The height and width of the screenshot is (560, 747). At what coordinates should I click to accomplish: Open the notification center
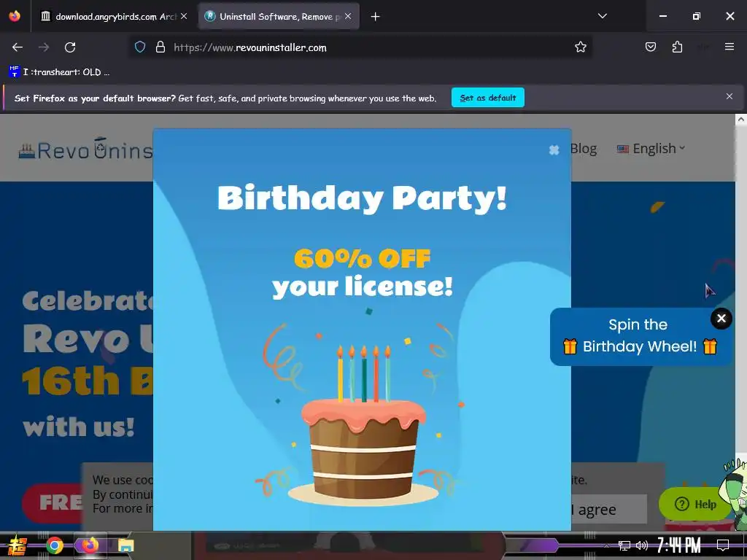(723, 545)
